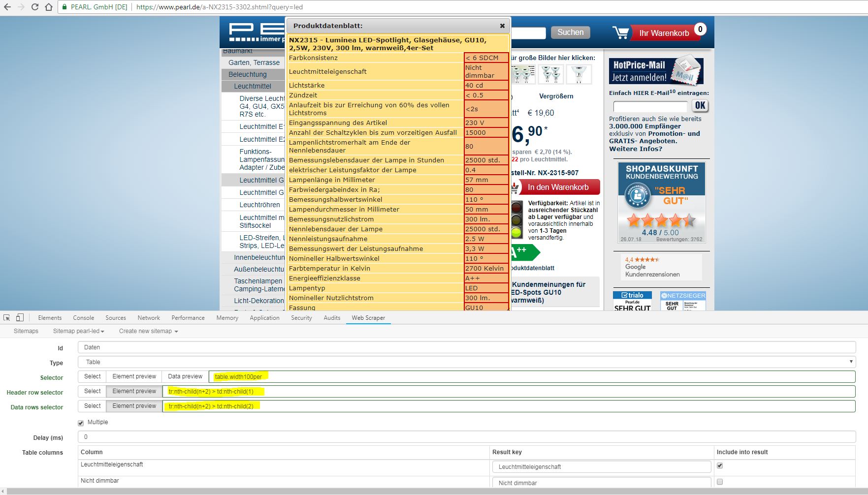Check include for Nicht dimmbar column
This screenshot has height=495, width=868.
pyautogui.click(x=720, y=482)
